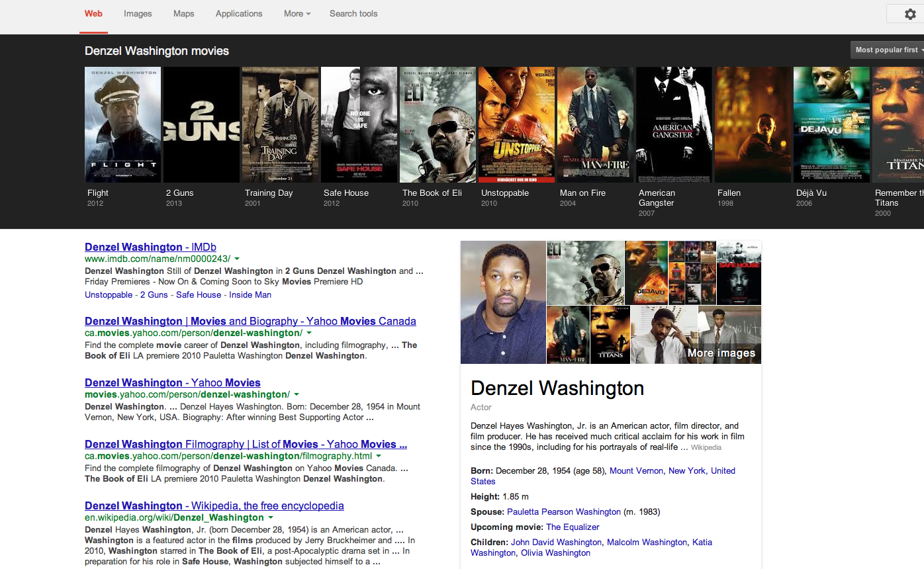Open The Equalizer upcoming movie link
The height and width of the screenshot is (569, 924).
pyautogui.click(x=573, y=527)
